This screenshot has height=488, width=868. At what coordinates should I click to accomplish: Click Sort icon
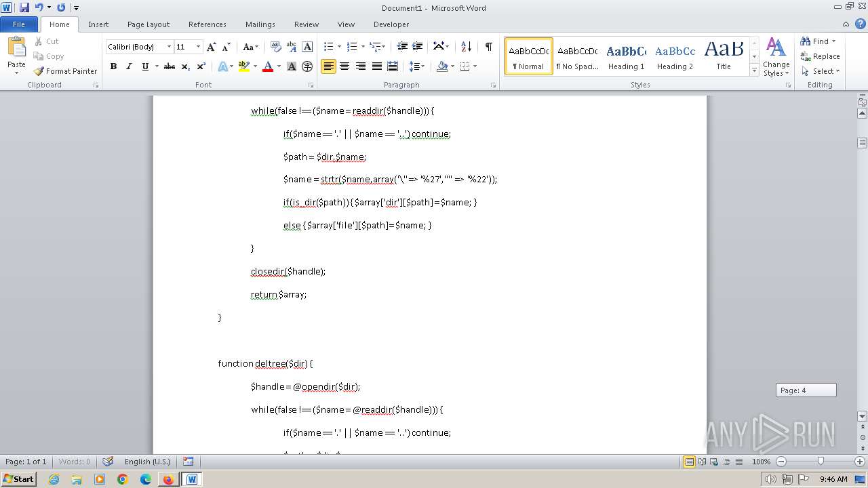[x=466, y=47]
